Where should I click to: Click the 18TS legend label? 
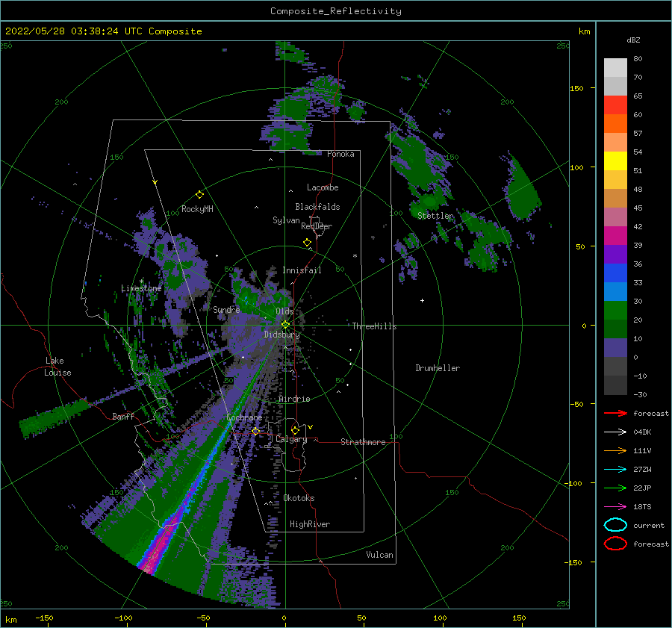[x=642, y=507]
